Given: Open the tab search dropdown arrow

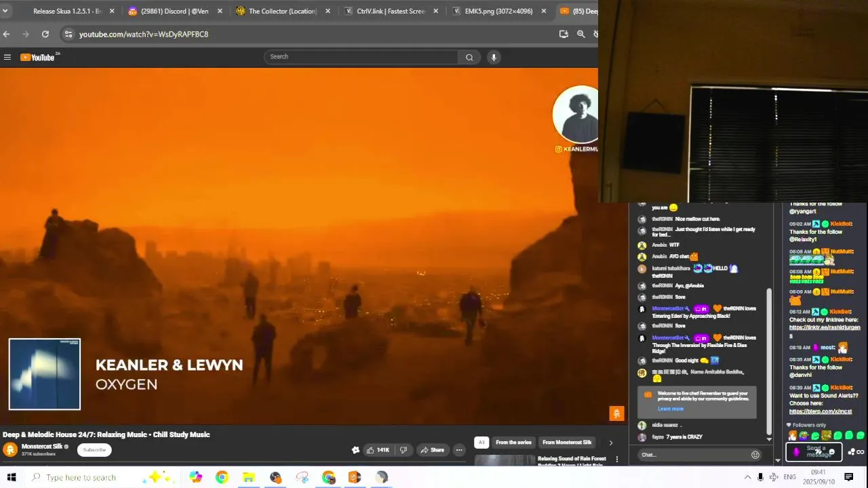Looking at the screenshot, I should point(5,11).
